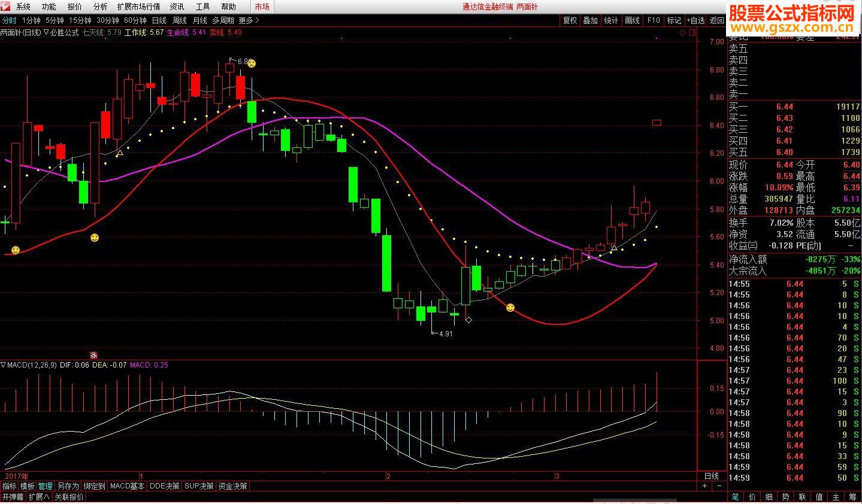Select the SUP决策 indicator tab
Screen dimensions: 862x504
(x=199, y=487)
